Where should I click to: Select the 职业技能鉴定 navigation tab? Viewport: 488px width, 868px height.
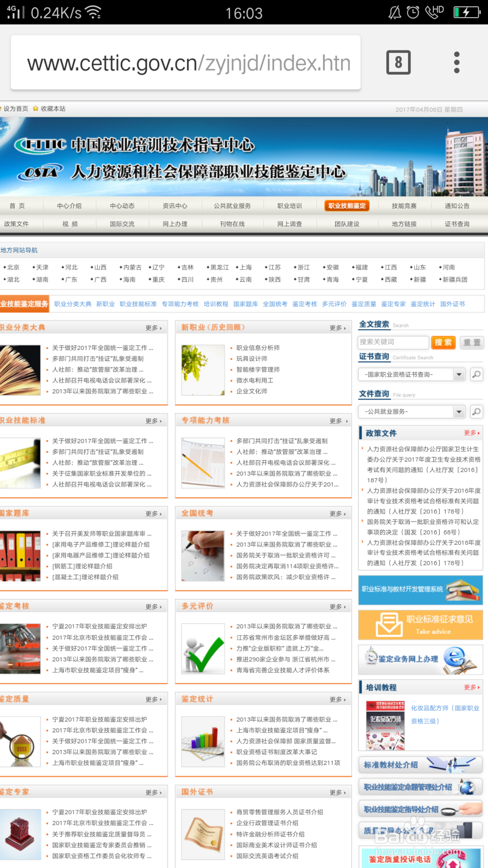(x=347, y=206)
